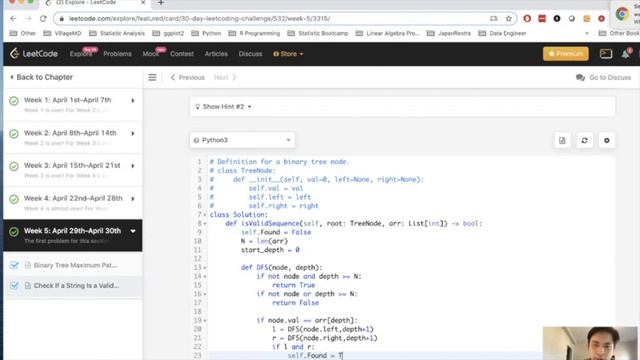The height and width of the screenshot is (360, 640).
Task: Open the Problems menu
Action: [118, 54]
